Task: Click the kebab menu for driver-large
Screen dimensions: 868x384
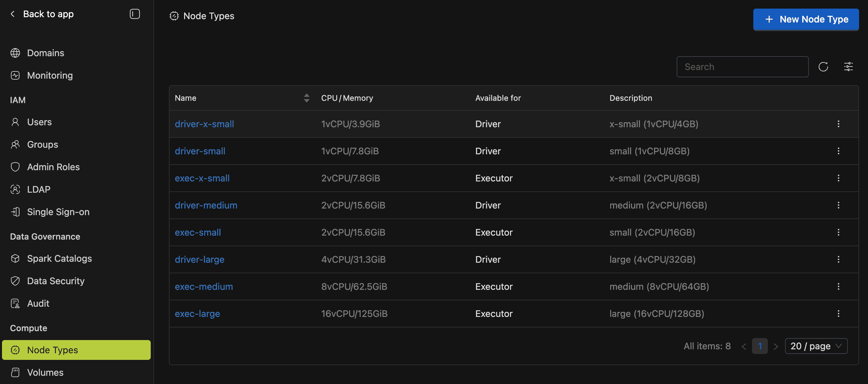Action: coord(838,259)
